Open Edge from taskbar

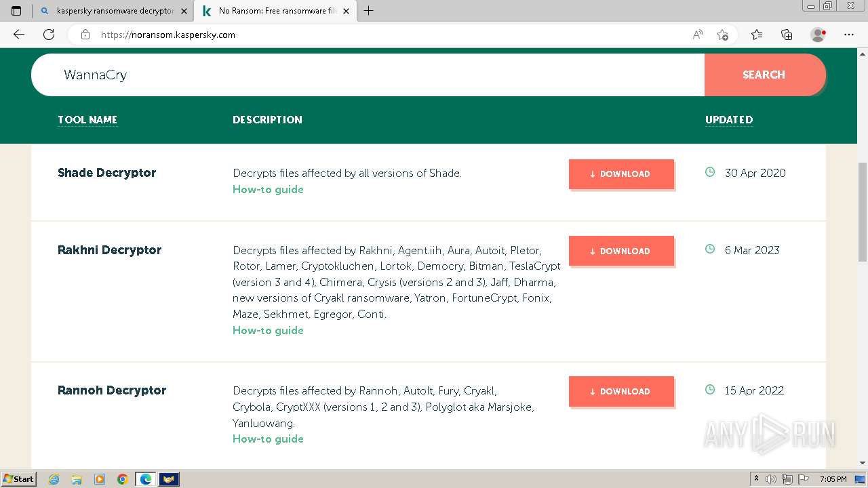click(145, 479)
